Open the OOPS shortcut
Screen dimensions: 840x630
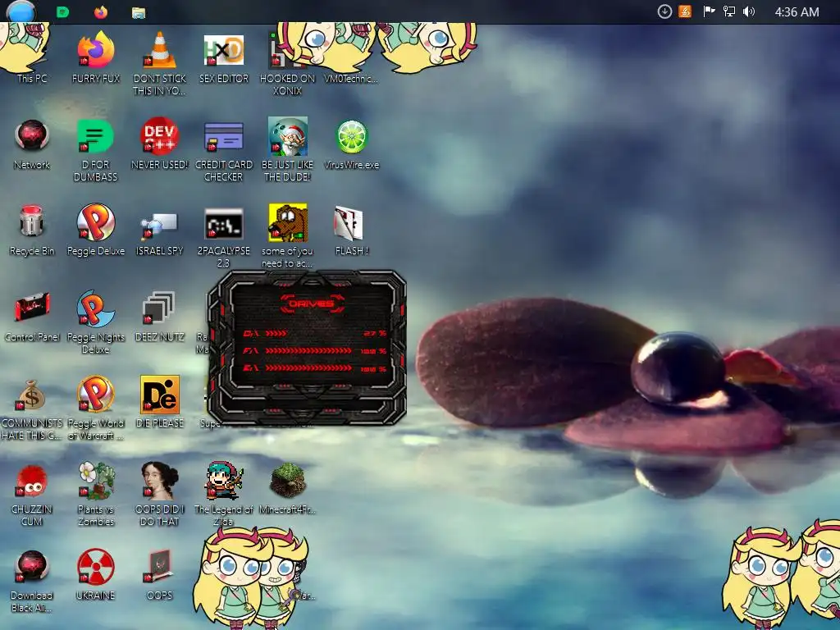pyautogui.click(x=160, y=575)
